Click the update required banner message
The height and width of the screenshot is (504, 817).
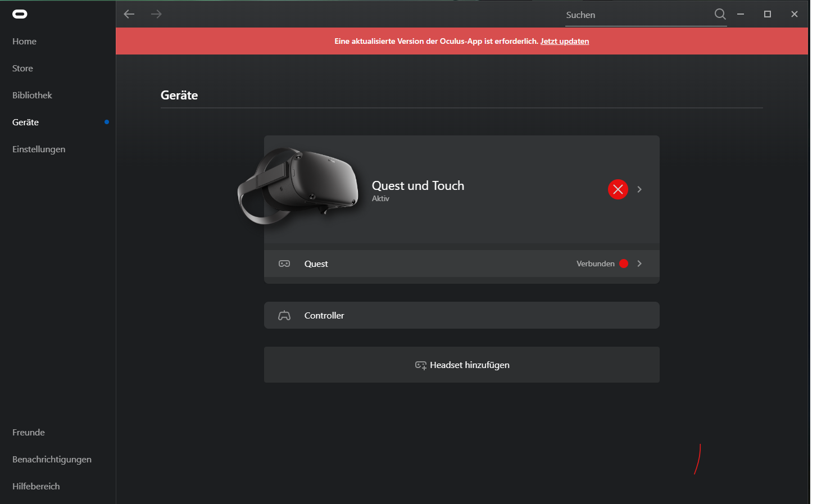tap(437, 41)
